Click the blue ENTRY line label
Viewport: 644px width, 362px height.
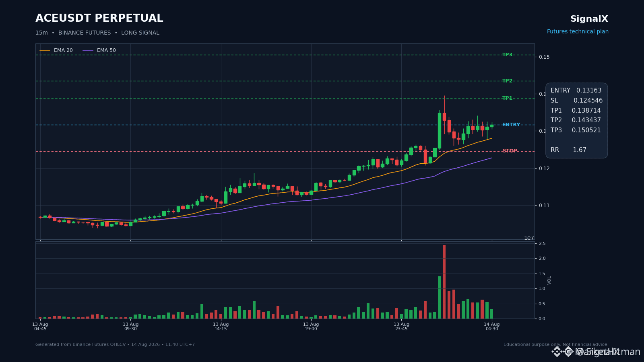[x=511, y=125]
